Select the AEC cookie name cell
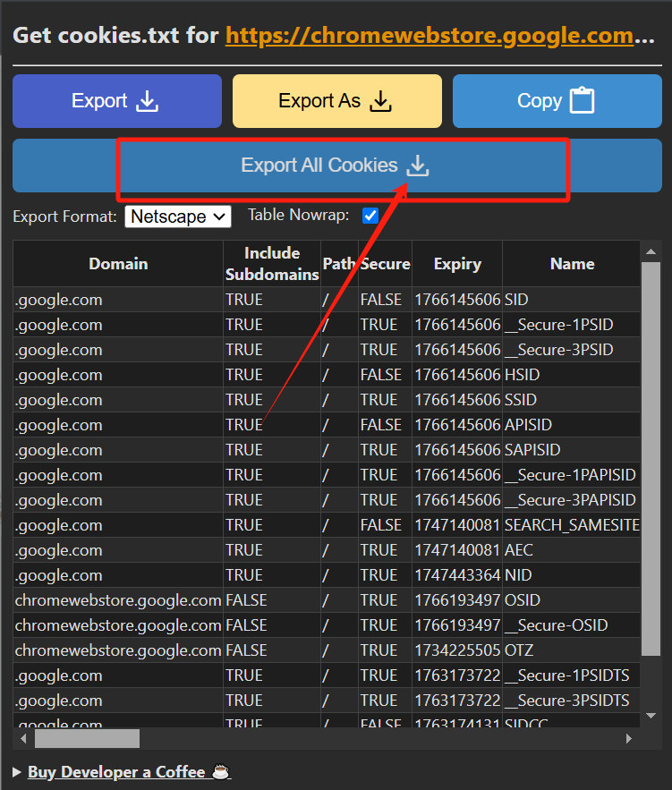The image size is (672, 790). pyautogui.click(x=572, y=550)
